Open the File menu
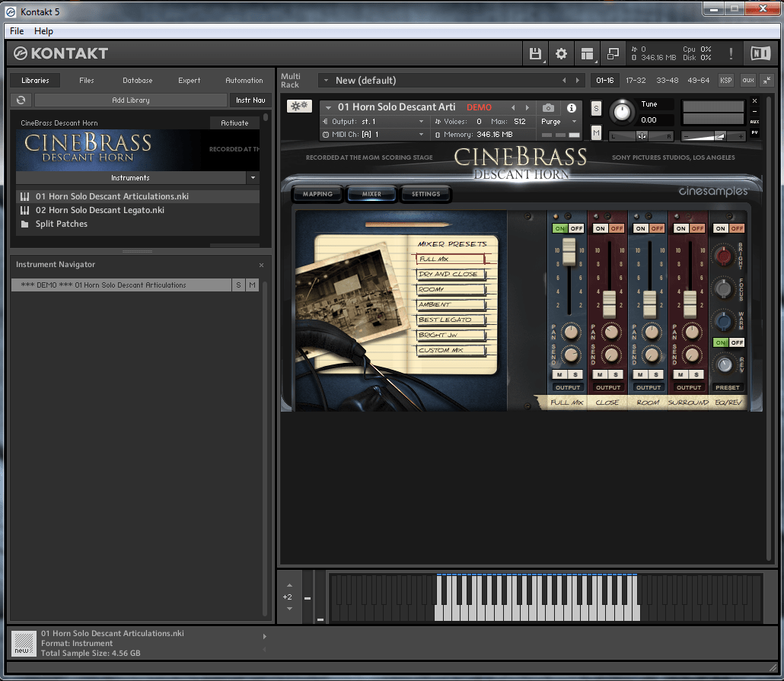Screen dimensions: 784x681 point(17,31)
